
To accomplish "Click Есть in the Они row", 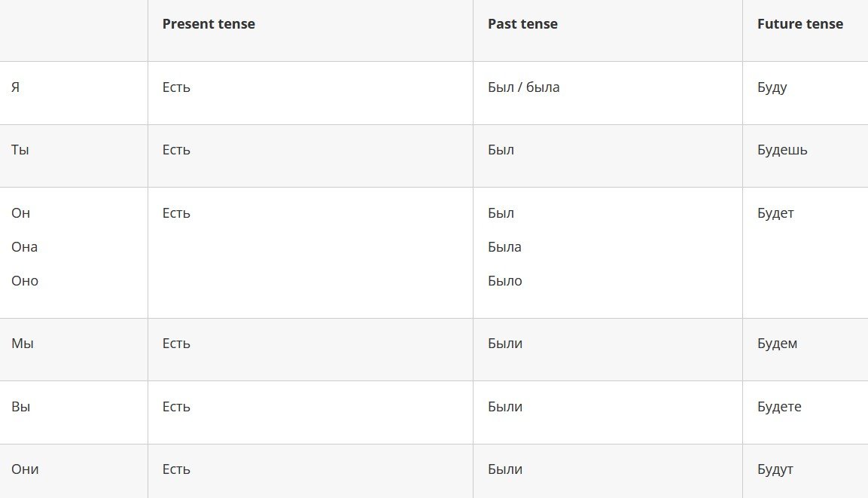I will [x=176, y=469].
